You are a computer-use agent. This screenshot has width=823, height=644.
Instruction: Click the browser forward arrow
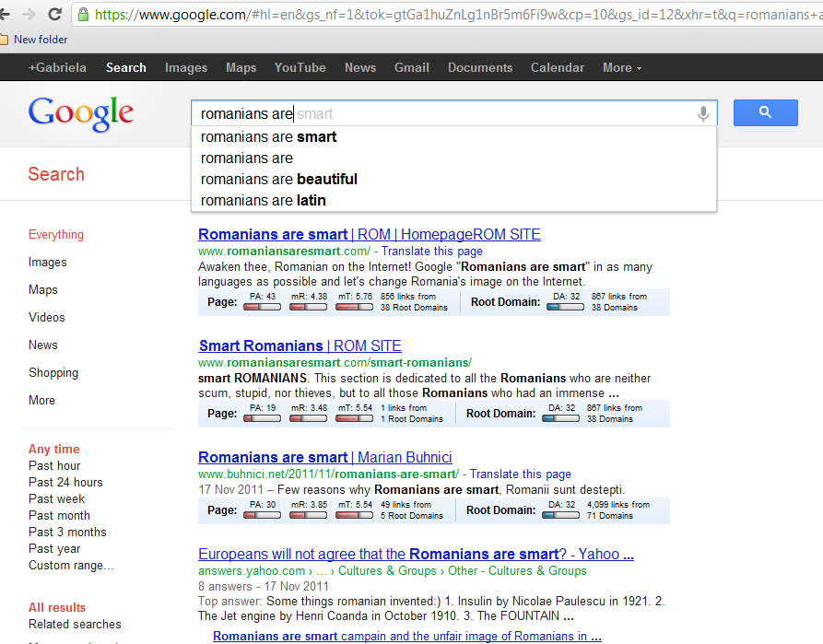pyautogui.click(x=28, y=15)
